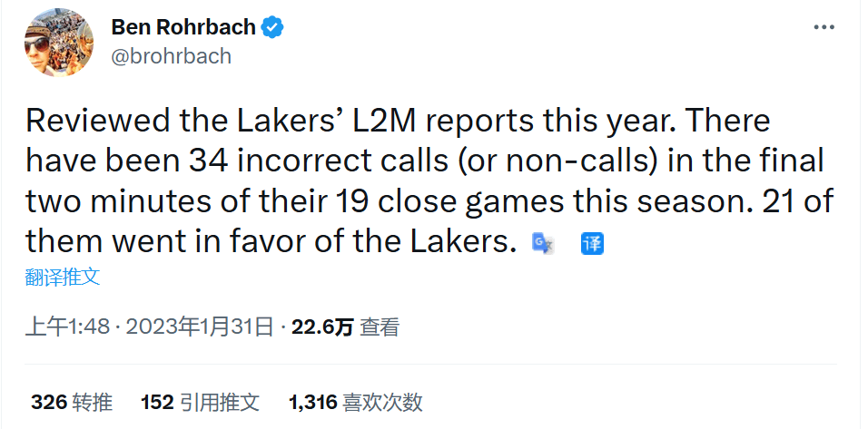Click the blue verified badge
This screenshot has height=429, width=868.
pos(272,27)
